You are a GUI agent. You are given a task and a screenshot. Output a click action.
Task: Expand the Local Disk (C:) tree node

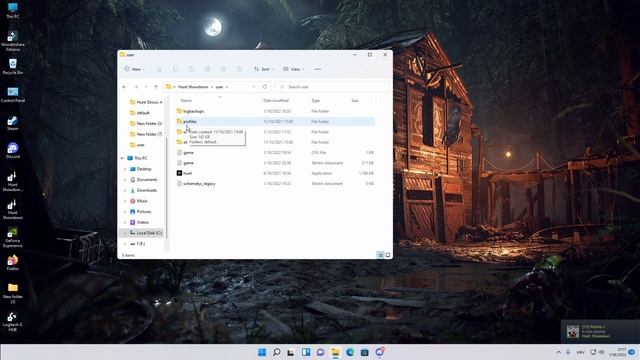click(125, 233)
